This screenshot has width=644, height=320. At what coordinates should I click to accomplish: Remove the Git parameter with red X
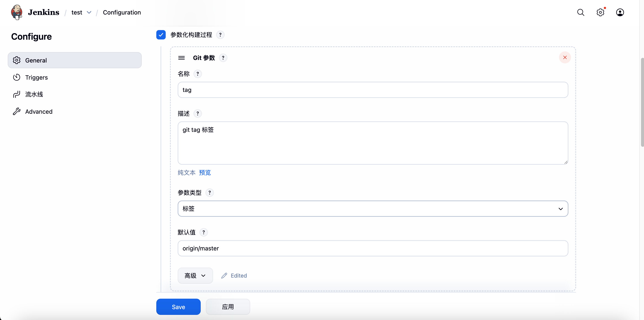point(565,57)
